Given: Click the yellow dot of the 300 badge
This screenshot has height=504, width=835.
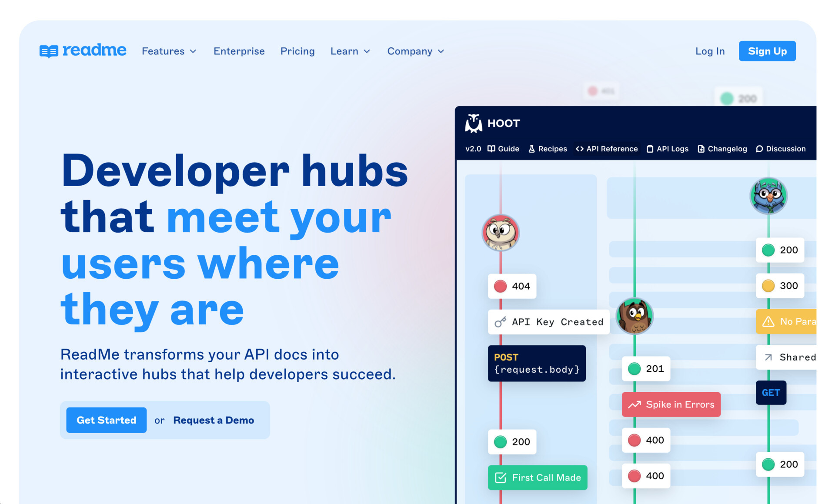Looking at the screenshot, I should pos(768,286).
